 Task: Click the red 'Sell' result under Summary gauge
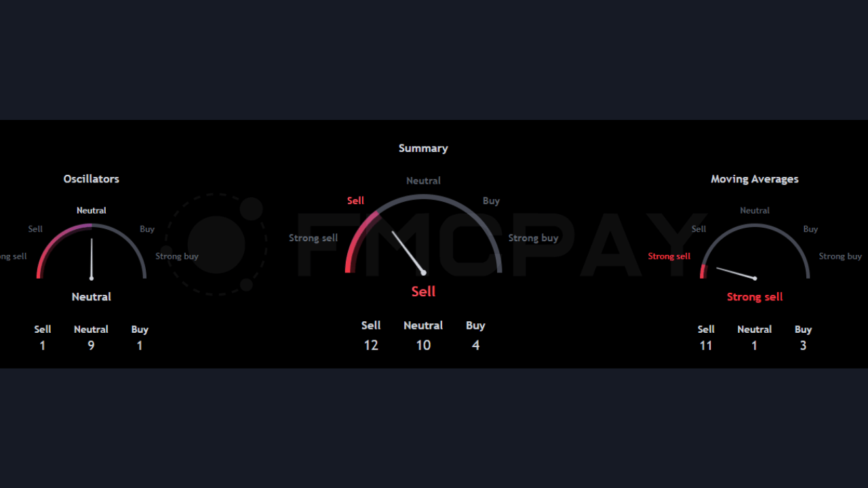point(423,291)
